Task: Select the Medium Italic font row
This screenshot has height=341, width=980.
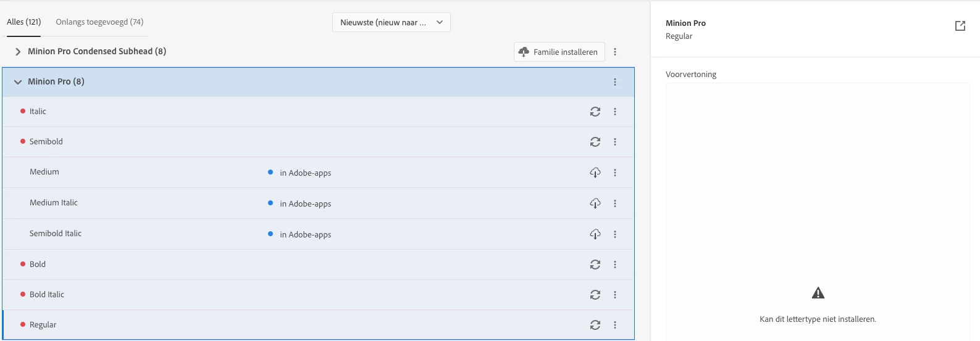Action: point(319,203)
